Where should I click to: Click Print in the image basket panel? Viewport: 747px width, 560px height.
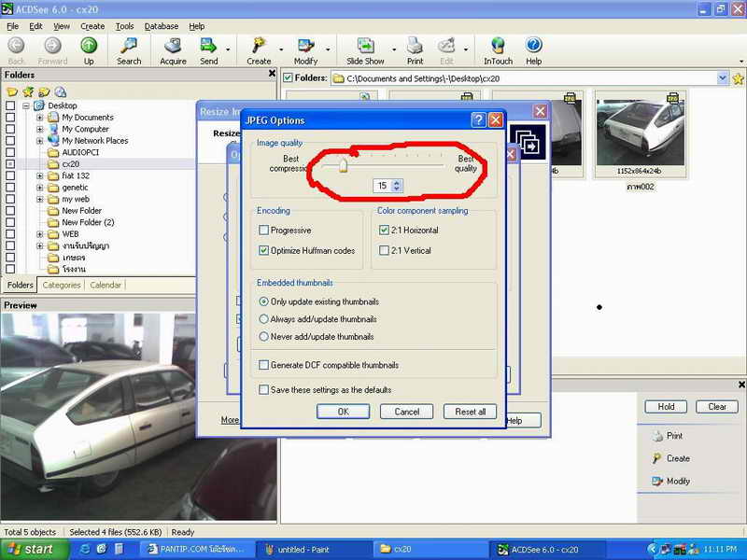click(x=668, y=435)
